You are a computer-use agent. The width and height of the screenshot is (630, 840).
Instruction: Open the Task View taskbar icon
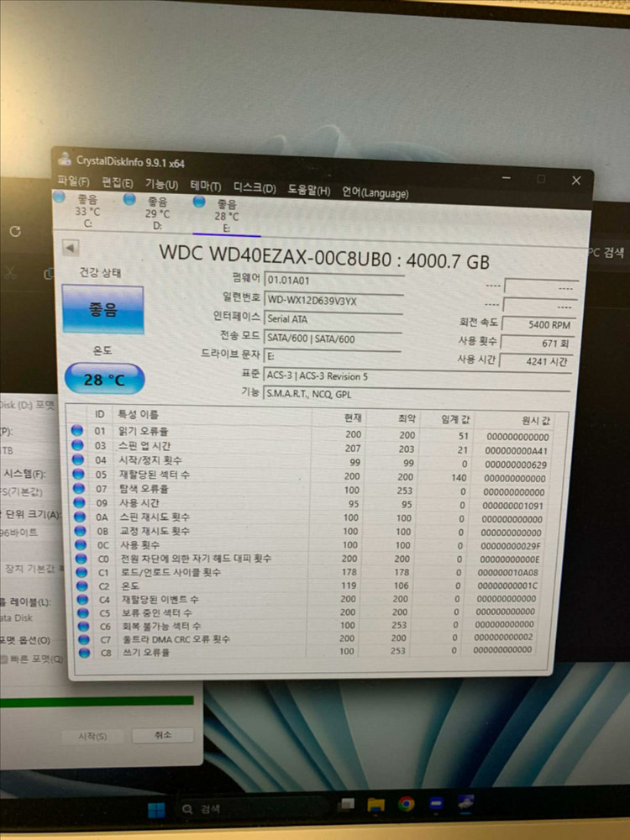[347, 805]
